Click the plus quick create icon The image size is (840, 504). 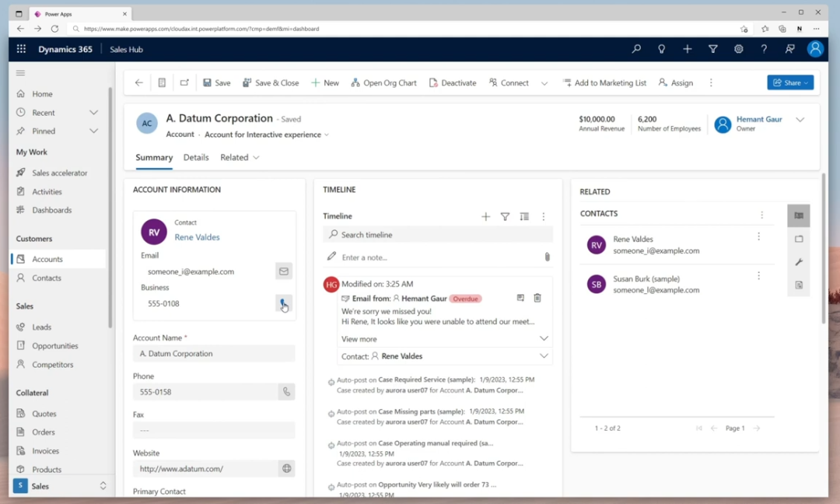tap(688, 49)
